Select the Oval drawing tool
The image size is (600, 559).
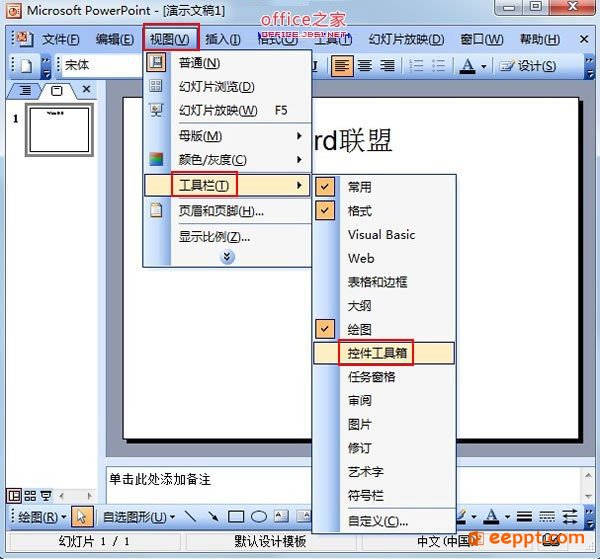click(x=259, y=517)
